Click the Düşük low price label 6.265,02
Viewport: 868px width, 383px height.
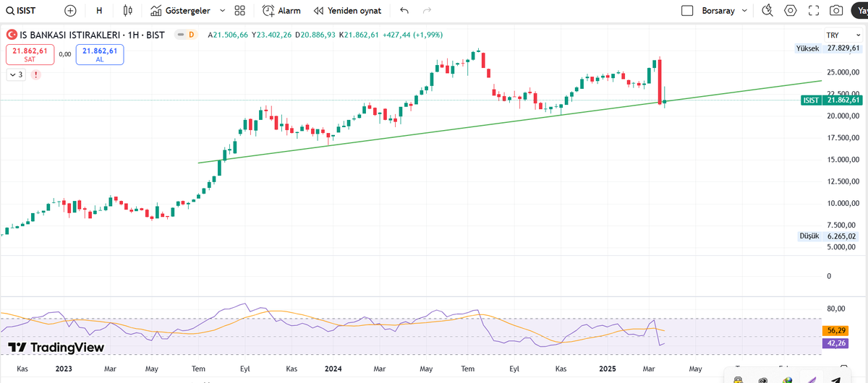[828, 236]
